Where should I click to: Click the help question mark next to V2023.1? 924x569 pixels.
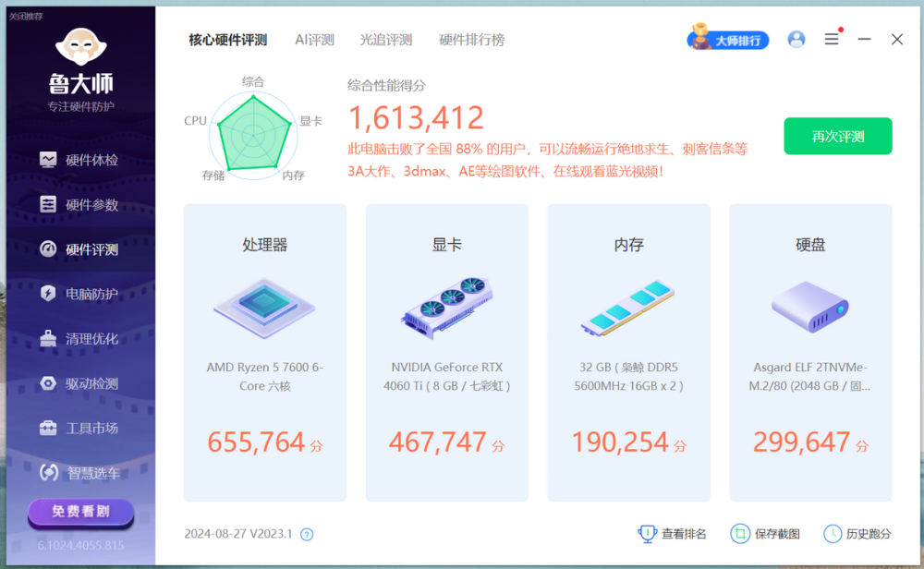coord(307,534)
